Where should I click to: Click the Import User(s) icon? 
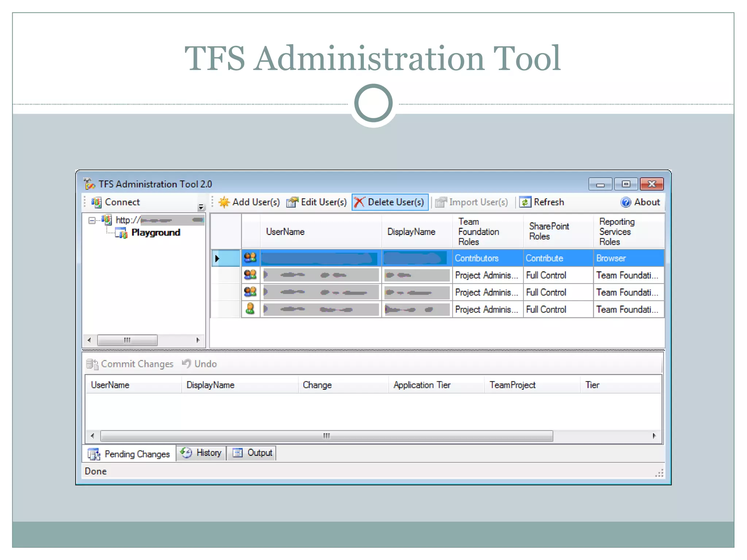tap(441, 202)
